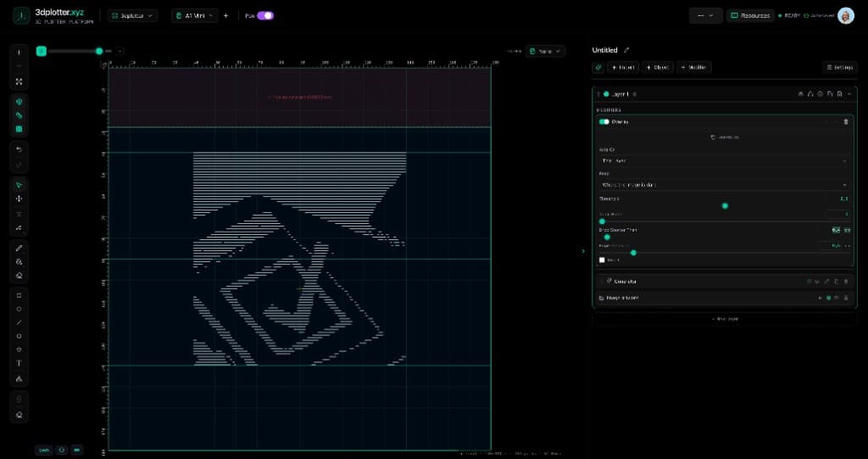
Task: Click the user avatar picture
Action: [x=846, y=15]
